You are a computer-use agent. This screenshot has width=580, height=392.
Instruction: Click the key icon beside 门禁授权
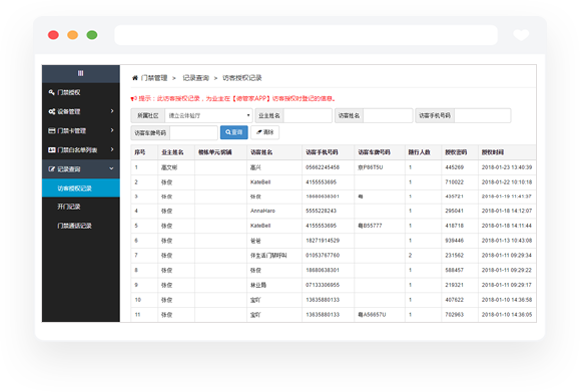pyautogui.click(x=52, y=92)
